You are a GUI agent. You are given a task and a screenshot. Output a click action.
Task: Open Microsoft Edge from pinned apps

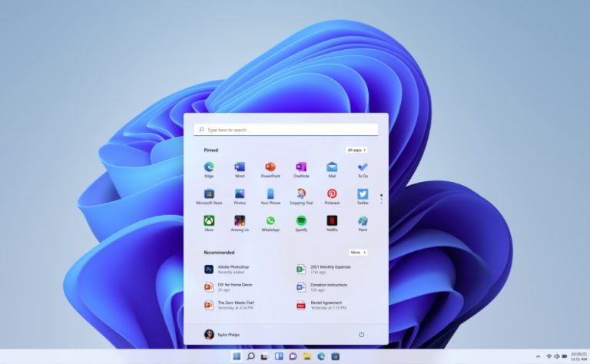tap(209, 167)
